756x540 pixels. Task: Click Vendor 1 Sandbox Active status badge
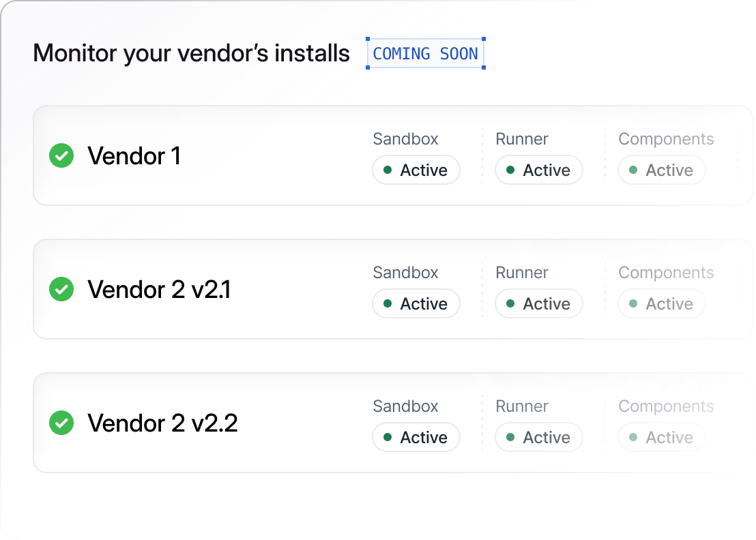click(x=416, y=170)
